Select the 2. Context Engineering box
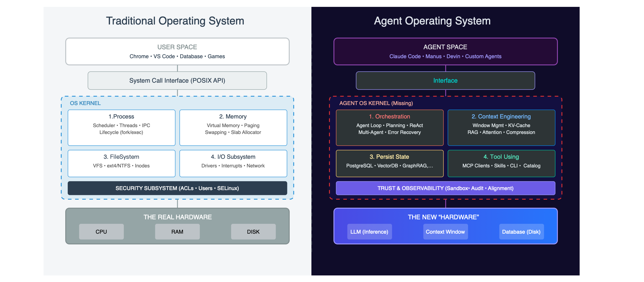The image size is (644, 282). click(x=501, y=127)
